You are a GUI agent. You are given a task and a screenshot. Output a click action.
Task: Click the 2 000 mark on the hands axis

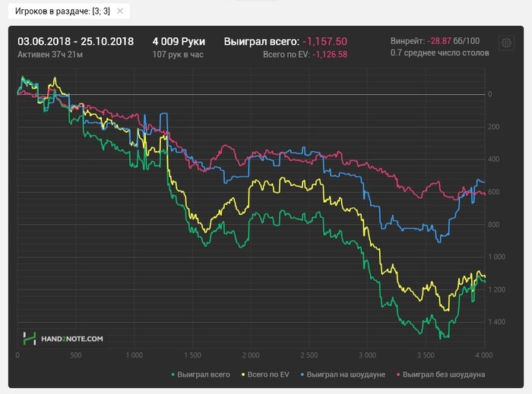tap(251, 355)
